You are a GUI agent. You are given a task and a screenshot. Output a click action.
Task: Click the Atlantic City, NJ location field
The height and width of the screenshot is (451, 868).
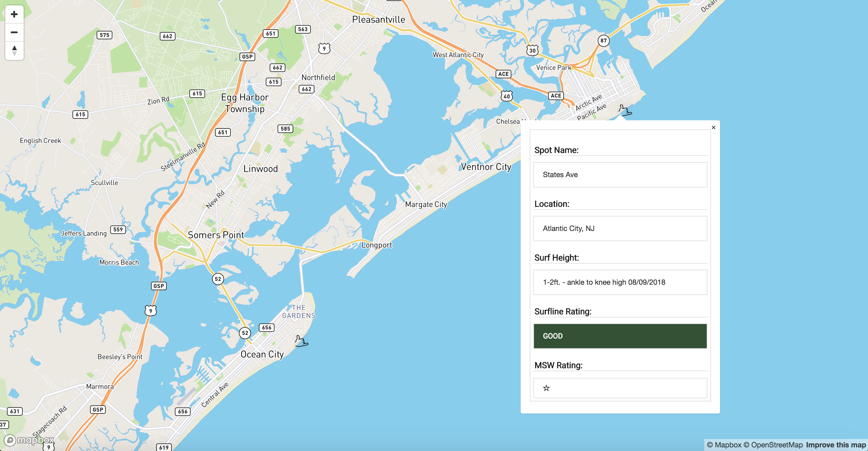pyautogui.click(x=620, y=228)
